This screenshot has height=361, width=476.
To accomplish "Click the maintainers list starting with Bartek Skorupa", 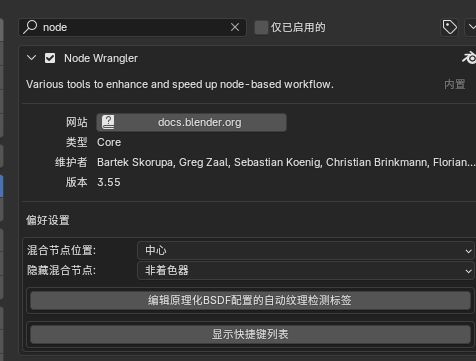I will [285, 162].
